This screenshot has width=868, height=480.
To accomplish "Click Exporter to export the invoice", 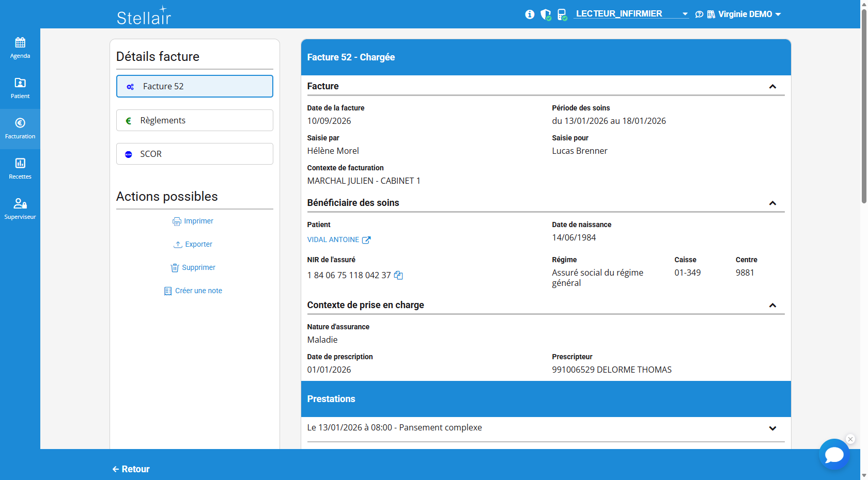I will 193,244.
